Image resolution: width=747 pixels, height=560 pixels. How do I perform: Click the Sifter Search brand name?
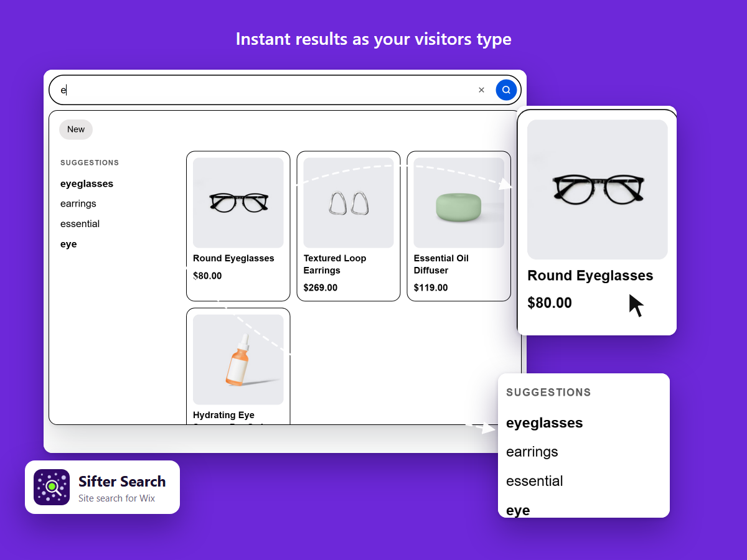tap(122, 482)
